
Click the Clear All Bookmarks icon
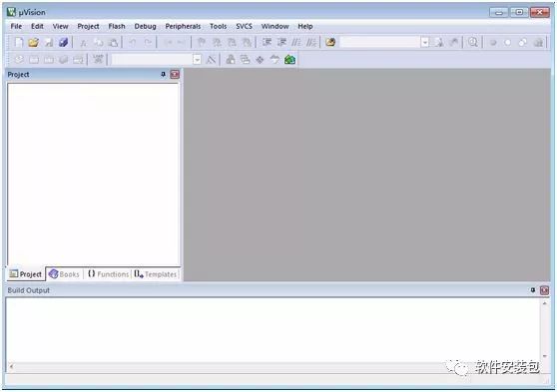coord(247,43)
